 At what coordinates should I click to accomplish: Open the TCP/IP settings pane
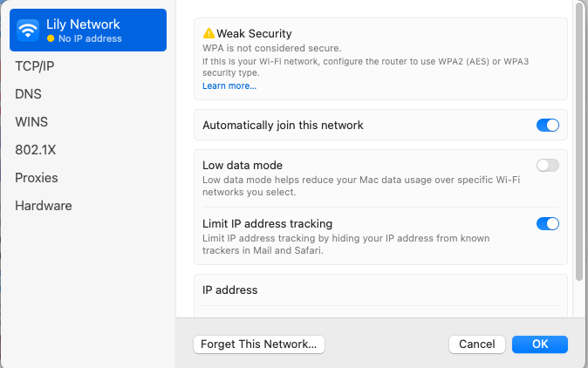pyautogui.click(x=35, y=65)
